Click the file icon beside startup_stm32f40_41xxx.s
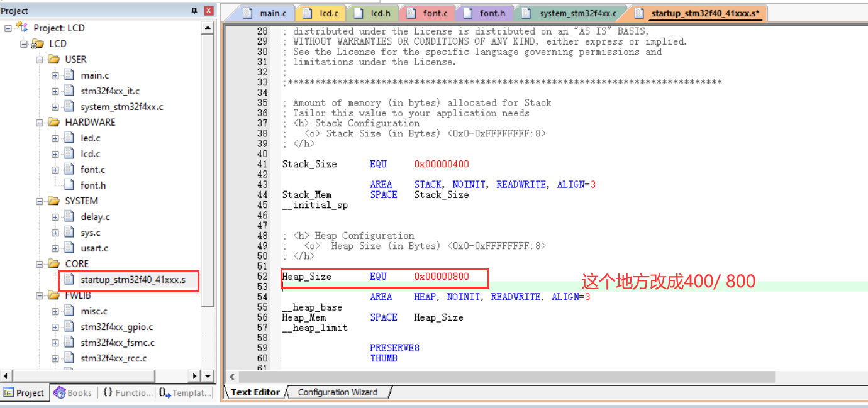The width and height of the screenshot is (868, 408). click(67, 279)
